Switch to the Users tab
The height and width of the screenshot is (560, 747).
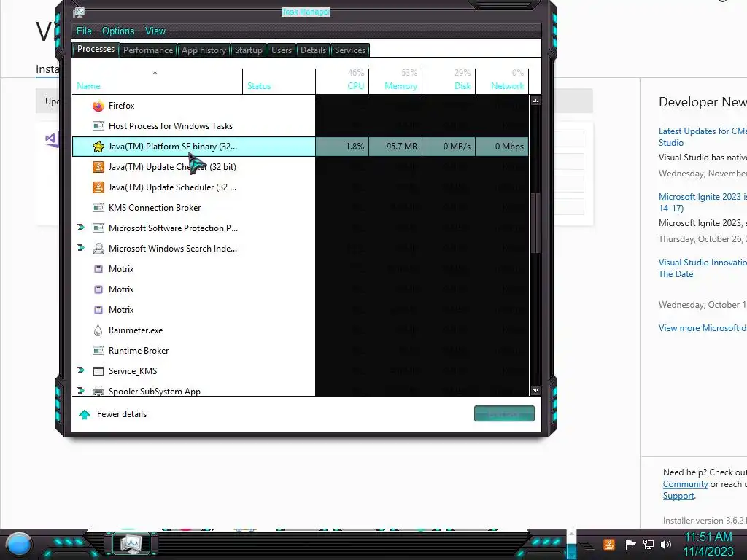pos(282,50)
